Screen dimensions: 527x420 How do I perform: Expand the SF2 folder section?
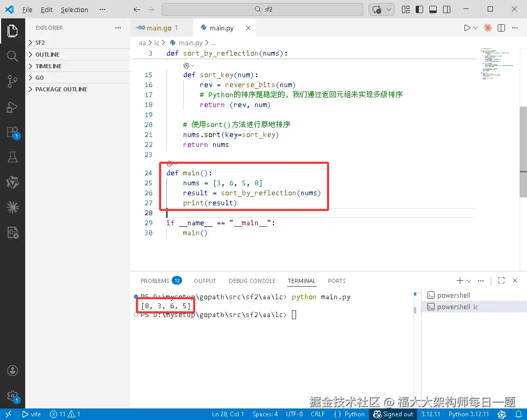pyautogui.click(x=78, y=43)
